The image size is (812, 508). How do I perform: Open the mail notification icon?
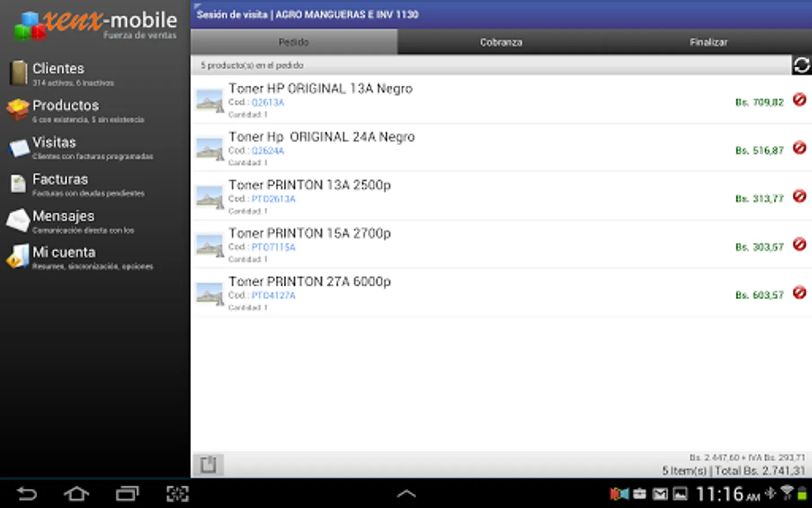coord(660,494)
